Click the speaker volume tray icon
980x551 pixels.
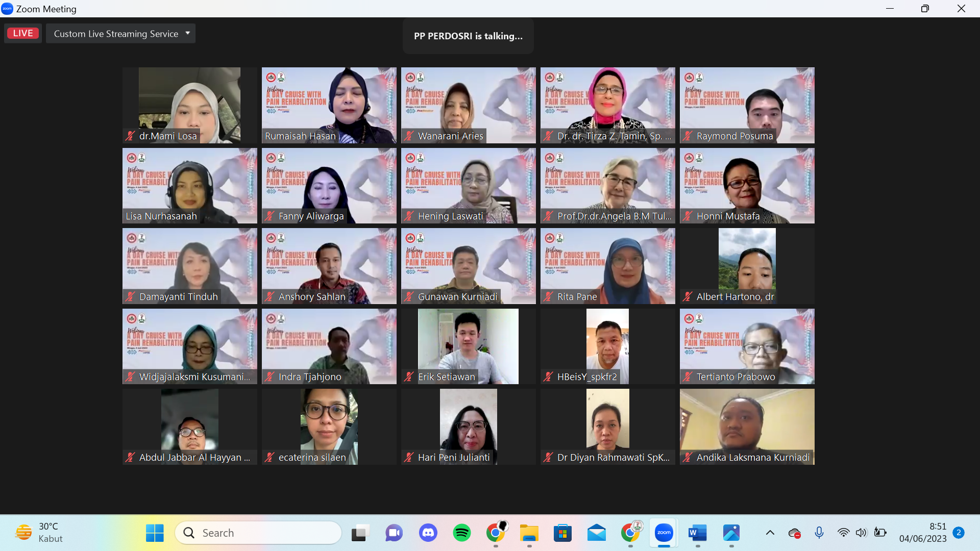(861, 533)
